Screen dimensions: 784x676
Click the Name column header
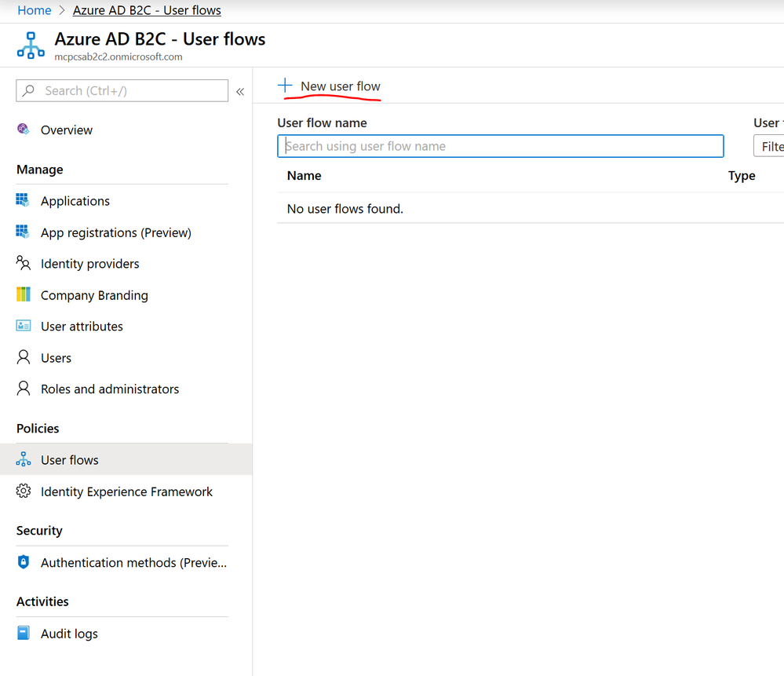(x=304, y=176)
